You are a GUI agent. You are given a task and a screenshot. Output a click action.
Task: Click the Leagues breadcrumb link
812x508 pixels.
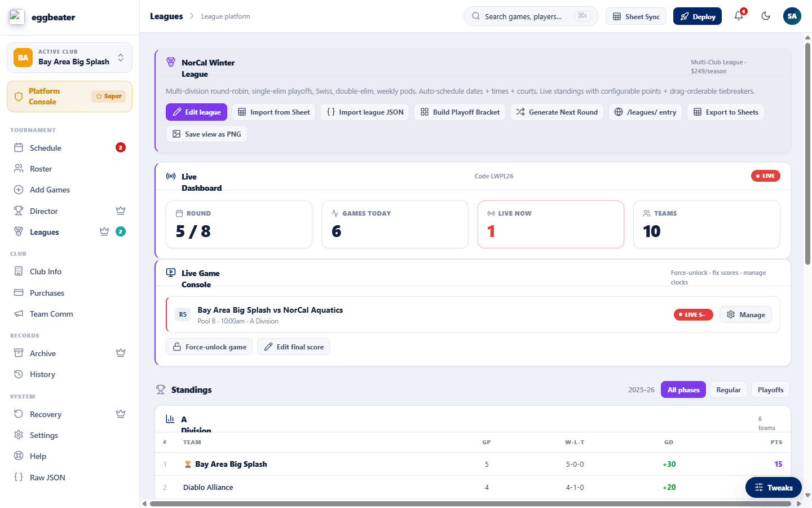coord(166,16)
